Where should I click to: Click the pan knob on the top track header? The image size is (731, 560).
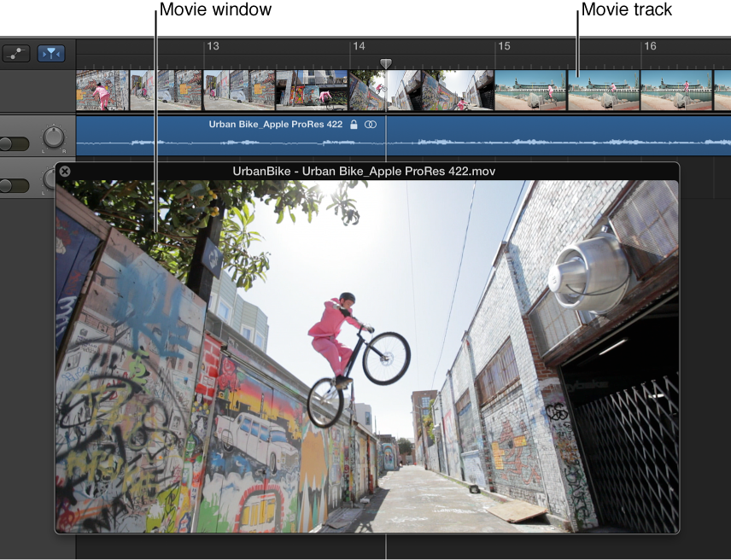pyautogui.click(x=52, y=137)
